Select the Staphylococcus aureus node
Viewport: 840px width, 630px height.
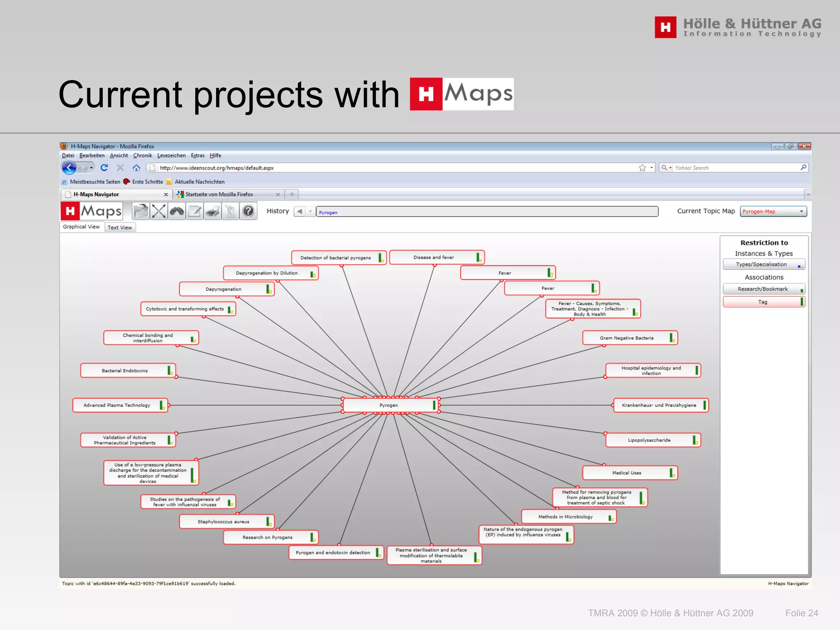[x=227, y=522]
